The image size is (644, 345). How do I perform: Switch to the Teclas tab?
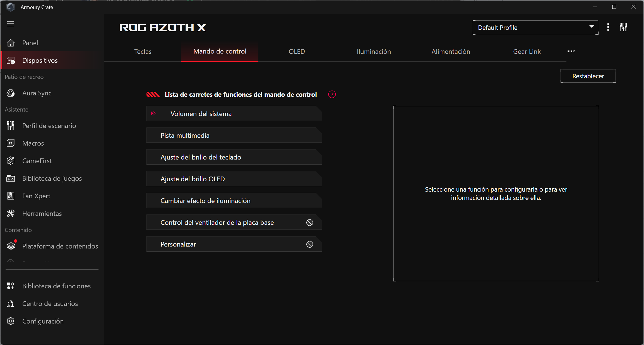(x=143, y=52)
